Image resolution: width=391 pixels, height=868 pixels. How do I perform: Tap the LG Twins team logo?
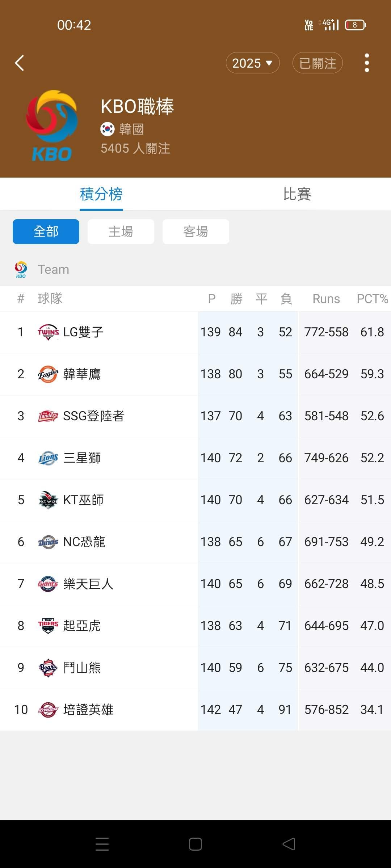(48, 332)
